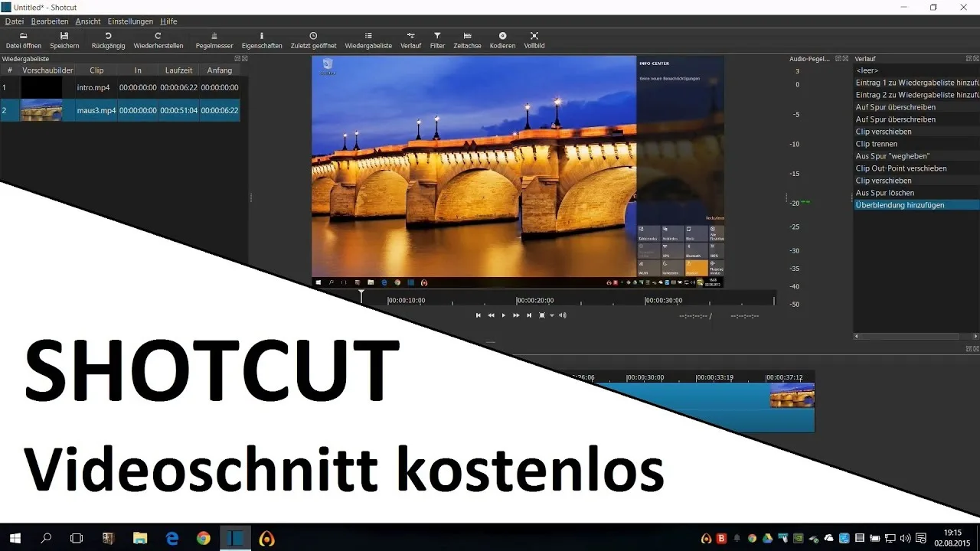Open Task View from taskbar

77,538
